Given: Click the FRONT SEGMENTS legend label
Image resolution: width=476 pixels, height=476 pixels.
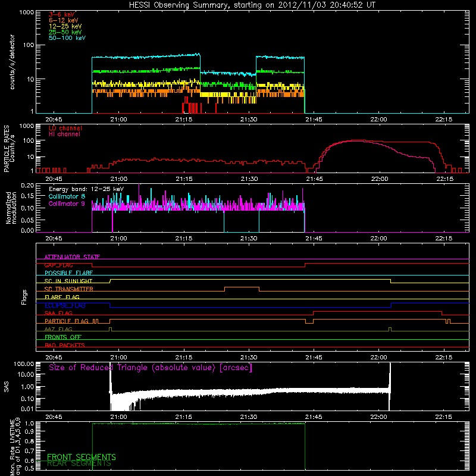Looking at the screenshot, I should (82, 457).
